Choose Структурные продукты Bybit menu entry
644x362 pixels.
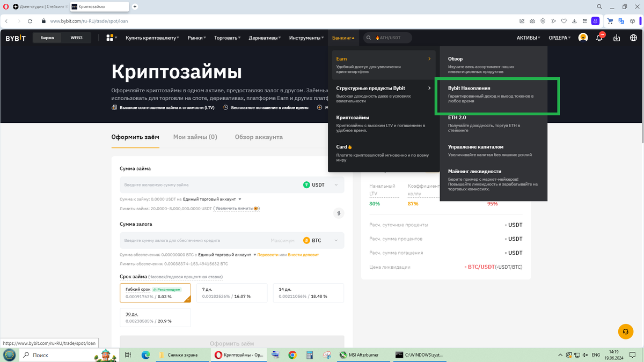click(x=383, y=94)
